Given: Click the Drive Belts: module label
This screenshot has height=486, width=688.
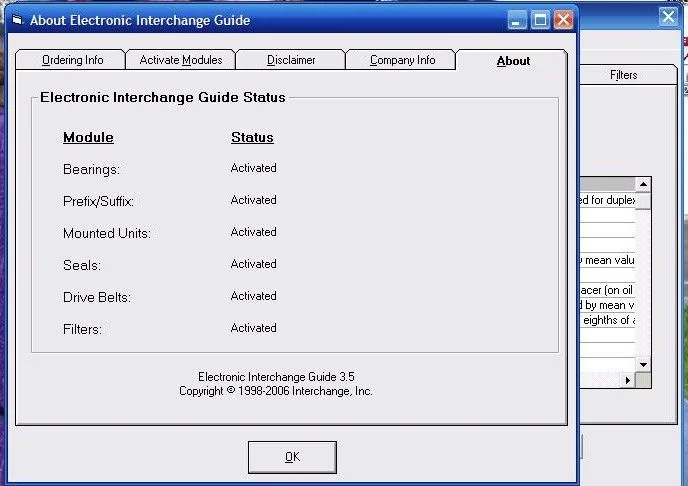Looking at the screenshot, I should point(97,297).
